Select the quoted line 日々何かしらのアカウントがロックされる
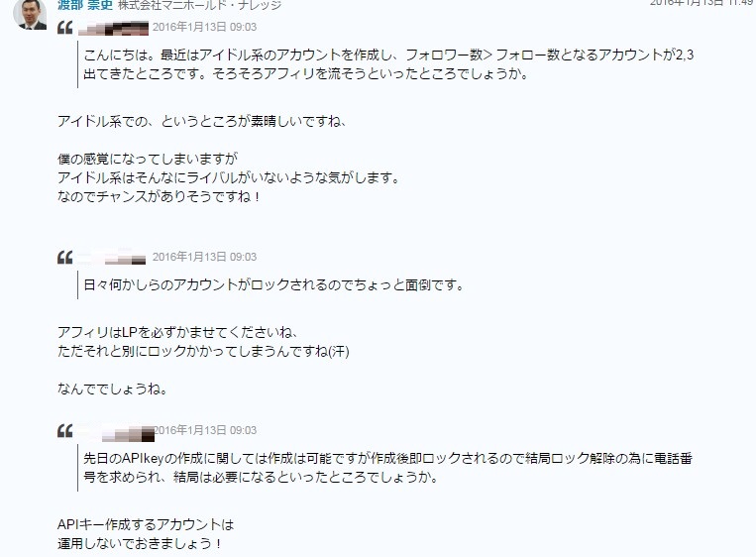 point(273,285)
